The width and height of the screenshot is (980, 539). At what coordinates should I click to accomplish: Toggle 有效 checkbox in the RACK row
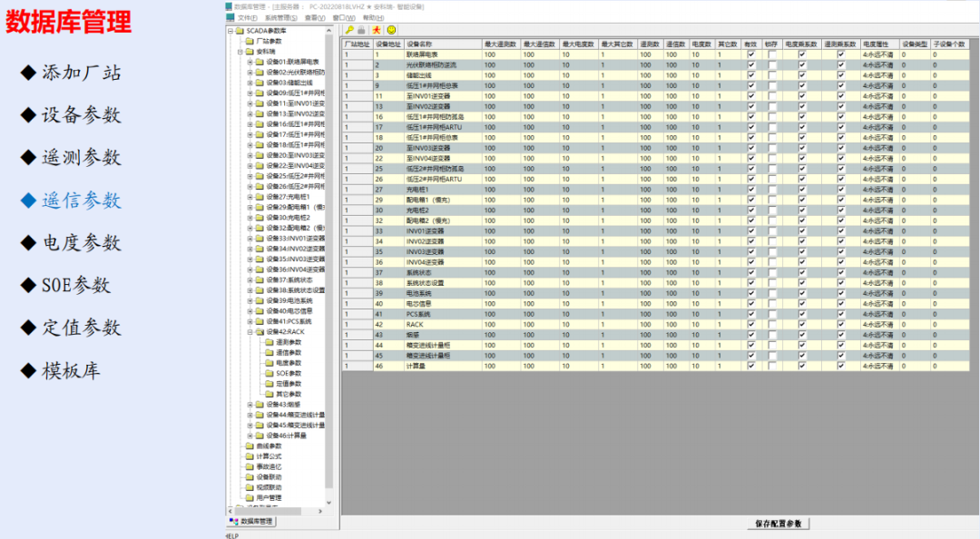[x=751, y=325]
